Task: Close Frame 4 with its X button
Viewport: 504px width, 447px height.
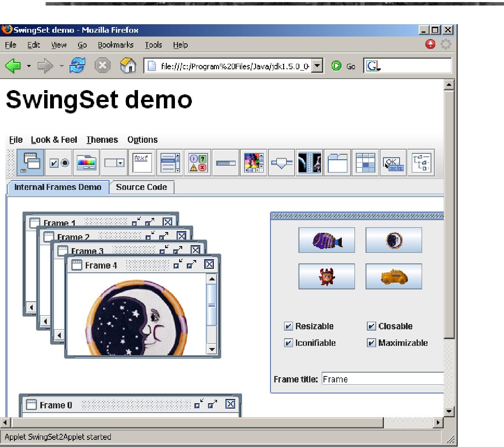Action: point(209,264)
